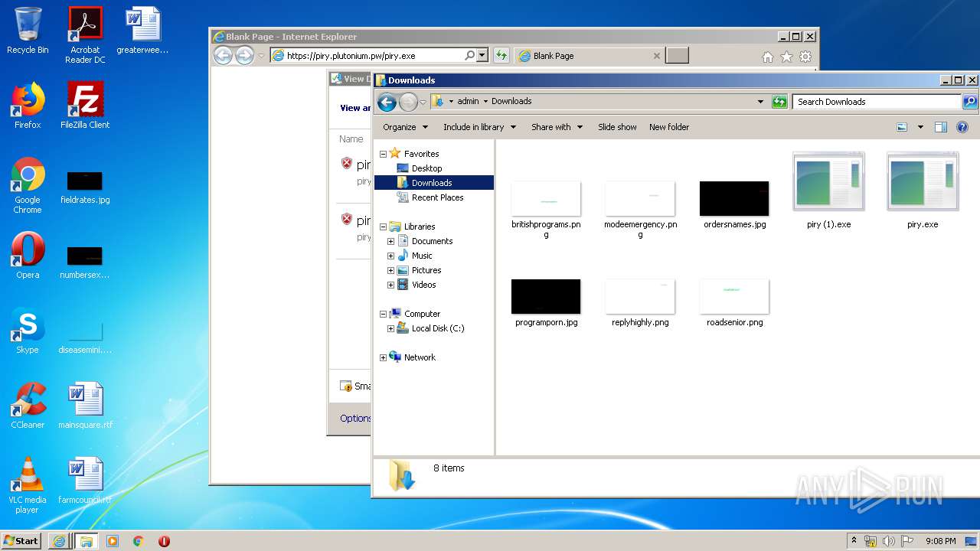Select the greaterwee Word document on desktop
The image size is (980, 551).
click(142, 31)
